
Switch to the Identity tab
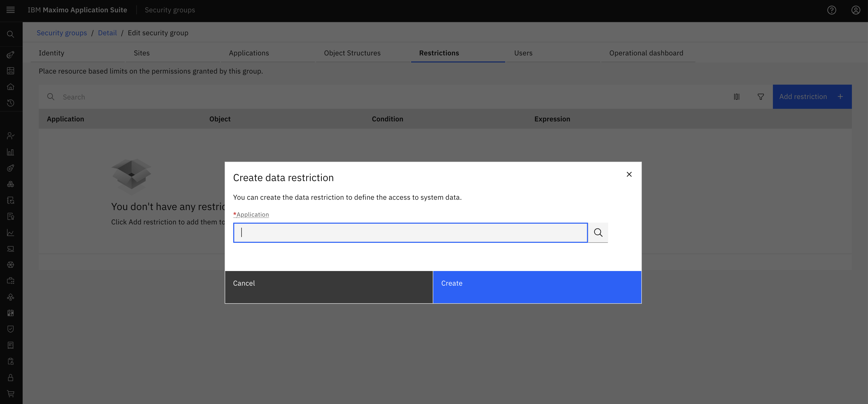(77, 53)
